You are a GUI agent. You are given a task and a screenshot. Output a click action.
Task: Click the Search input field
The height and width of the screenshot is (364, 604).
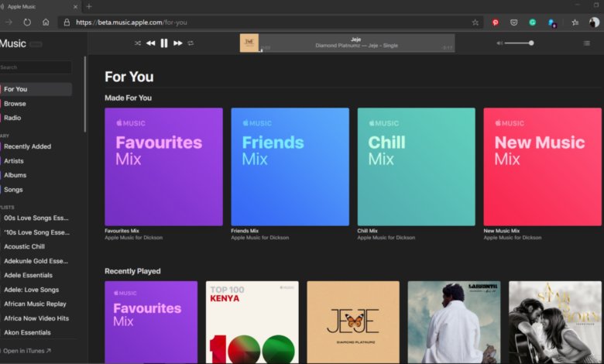tap(36, 67)
